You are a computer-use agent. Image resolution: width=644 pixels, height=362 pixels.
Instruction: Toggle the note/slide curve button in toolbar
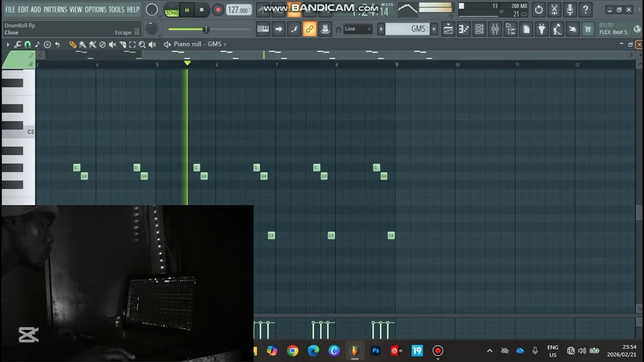tap(294, 29)
